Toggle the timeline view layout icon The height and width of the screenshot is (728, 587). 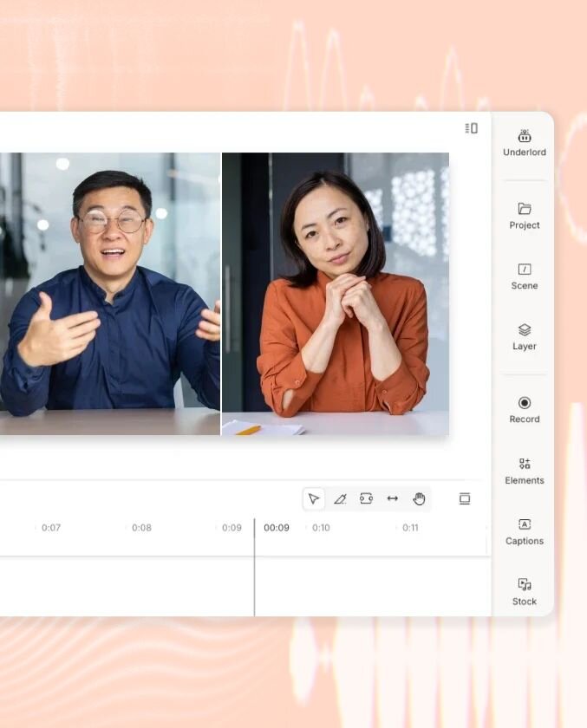pos(465,498)
